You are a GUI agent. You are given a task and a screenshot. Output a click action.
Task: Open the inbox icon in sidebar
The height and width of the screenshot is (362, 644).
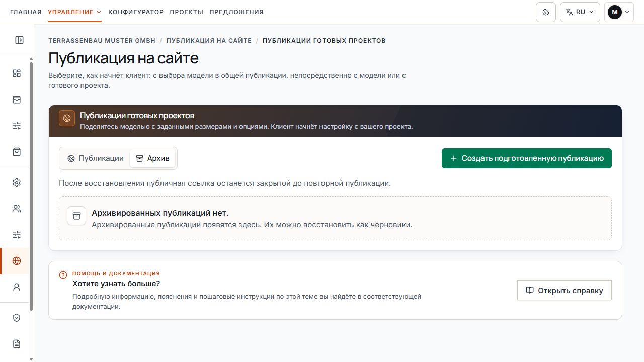coord(17,100)
